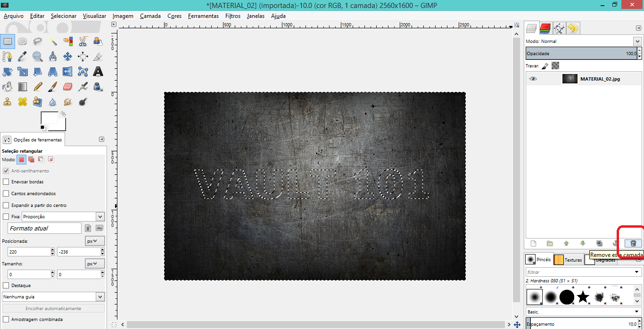
Task: Select the Fuzzy Select magic wand tool
Action: [53, 41]
